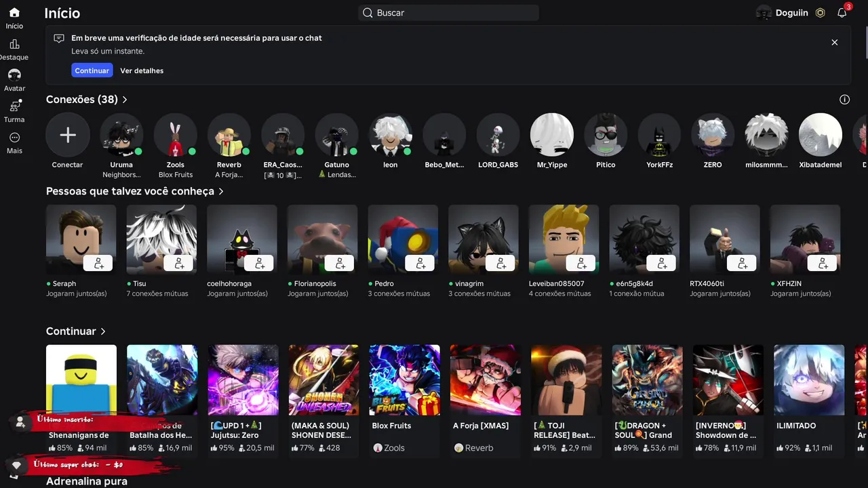The height and width of the screenshot is (488, 868).
Task: Click the Início page title
Action: point(62,13)
